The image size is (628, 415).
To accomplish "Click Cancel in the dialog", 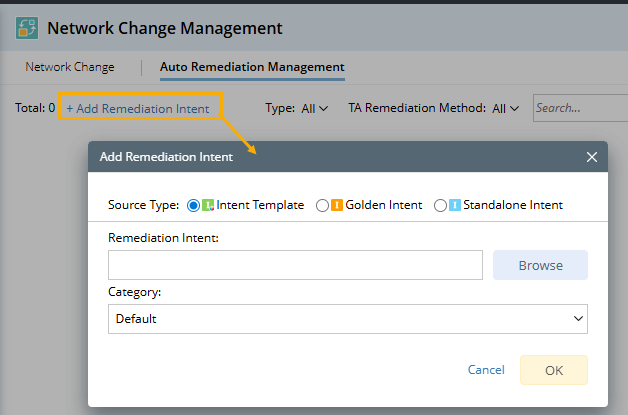I will click(486, 370).
